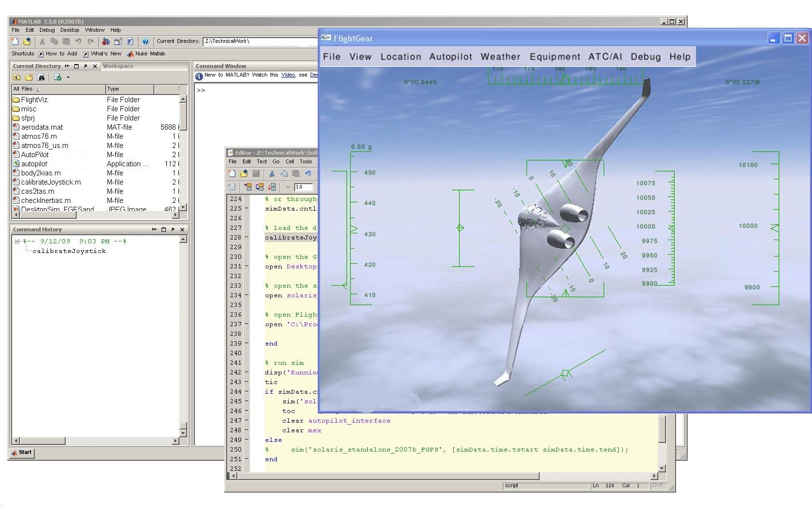Click the Redo arrow in MATLAB main toolbar

point(90,41)
